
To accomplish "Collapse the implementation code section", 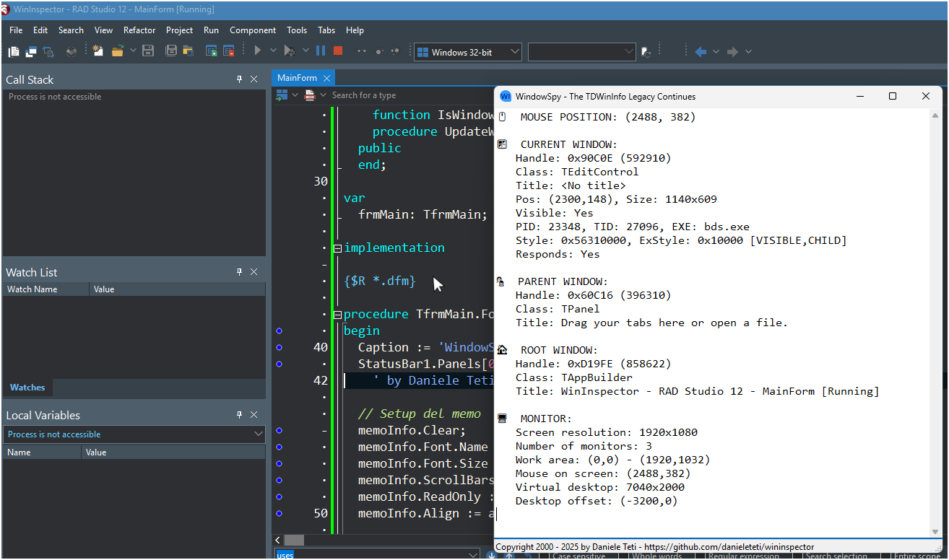I will click(337, 248).
